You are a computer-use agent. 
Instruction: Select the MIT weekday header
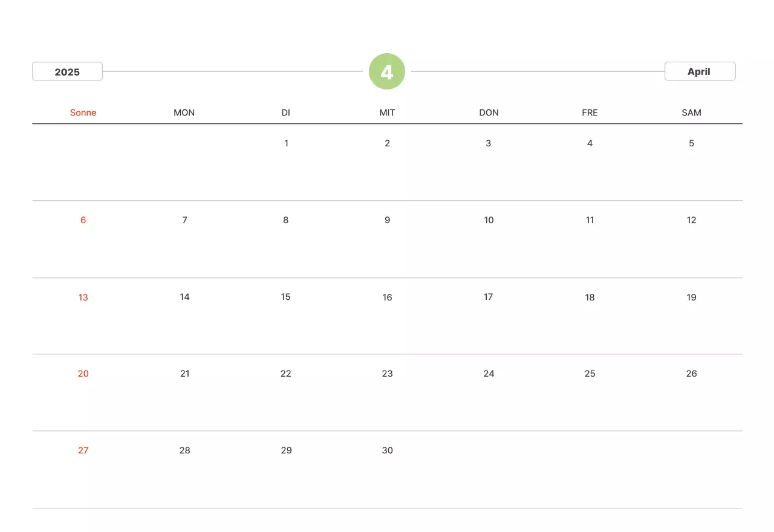[x=387, y=112]
